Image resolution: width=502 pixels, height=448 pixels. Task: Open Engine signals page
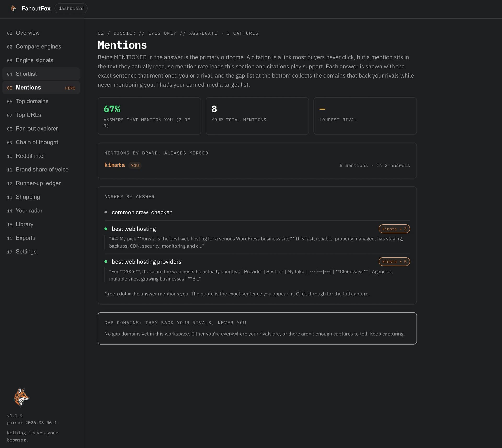click(x=41, y=60)
